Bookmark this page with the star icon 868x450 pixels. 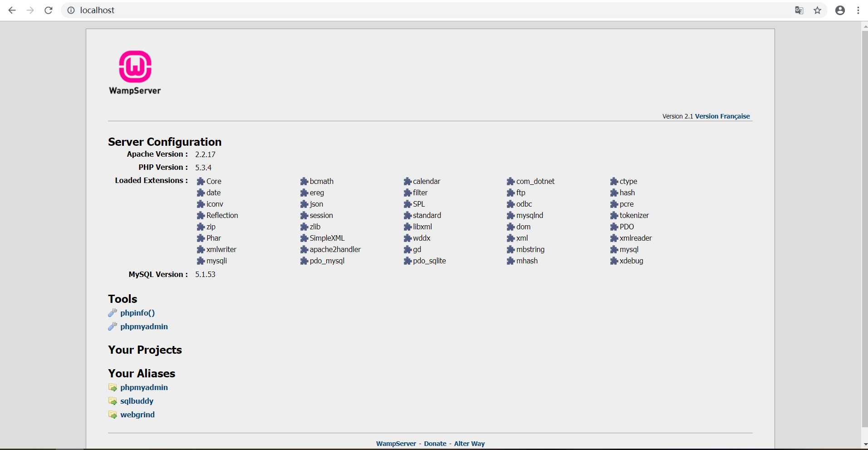coord(817,10)
